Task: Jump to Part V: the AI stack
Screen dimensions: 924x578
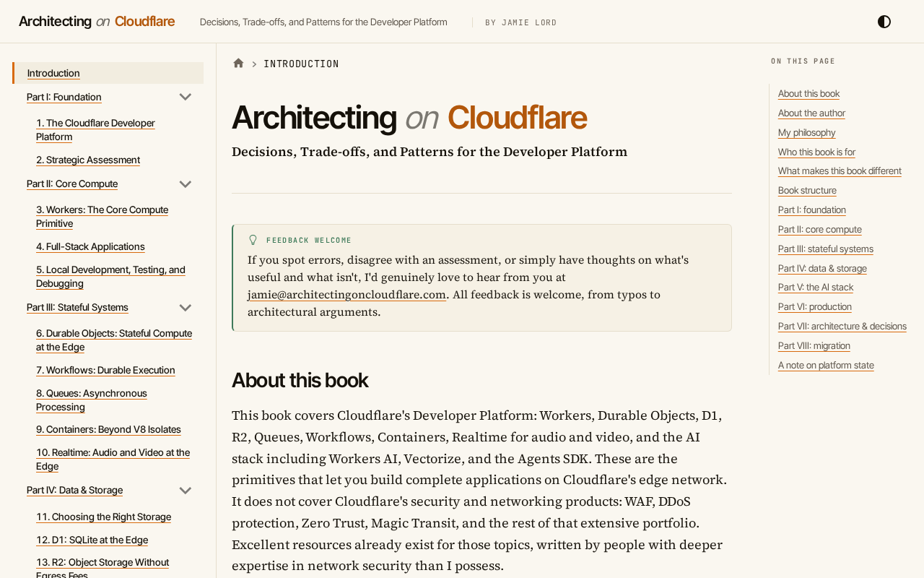Action: (x=816, y=287)
